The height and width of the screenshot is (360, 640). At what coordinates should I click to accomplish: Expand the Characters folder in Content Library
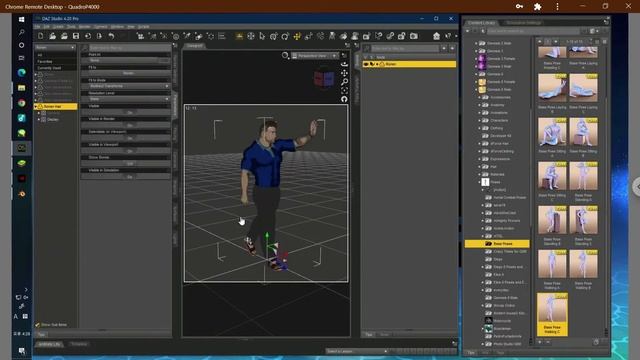(479, 120)
